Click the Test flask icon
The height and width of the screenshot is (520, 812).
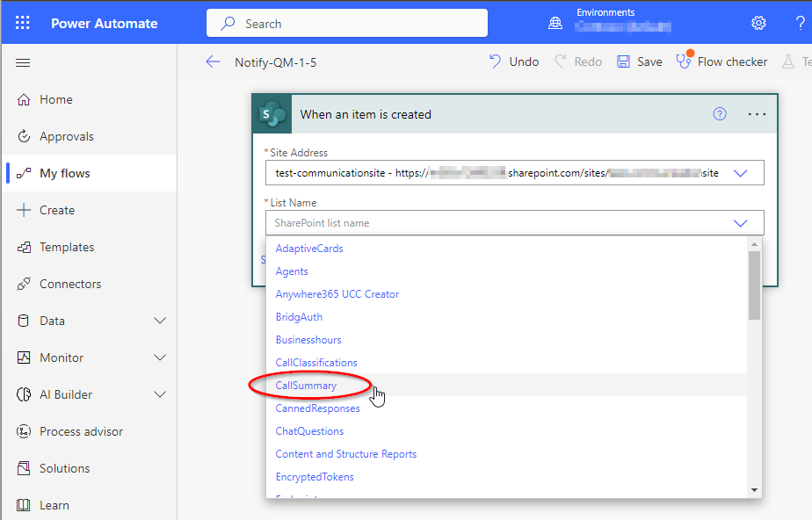[788, 62]
